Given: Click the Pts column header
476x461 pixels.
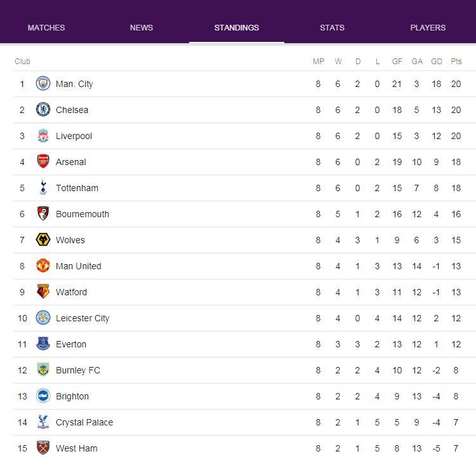Looking at the screenshot, I should pyautogui.click(x=456, y=62).
